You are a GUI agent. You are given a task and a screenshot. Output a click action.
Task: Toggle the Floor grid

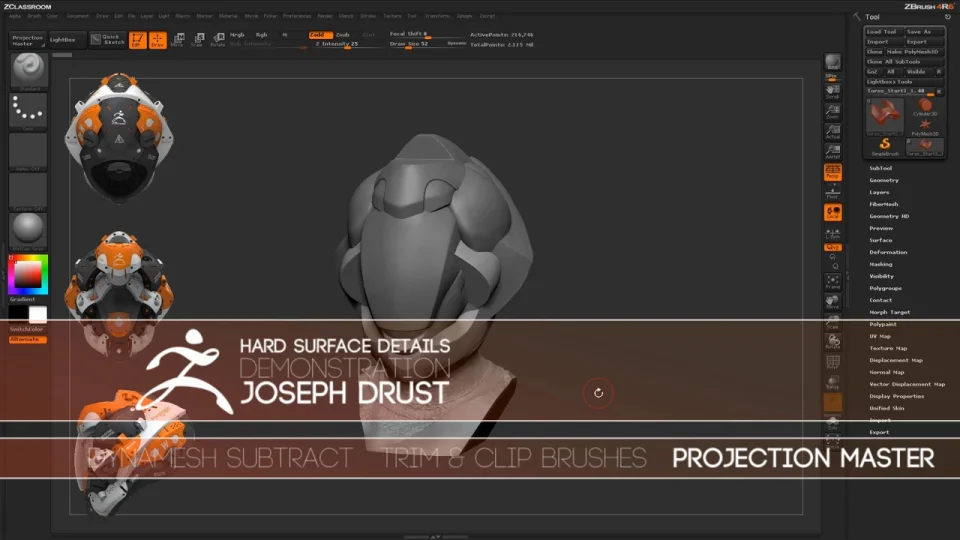(833, 193)
